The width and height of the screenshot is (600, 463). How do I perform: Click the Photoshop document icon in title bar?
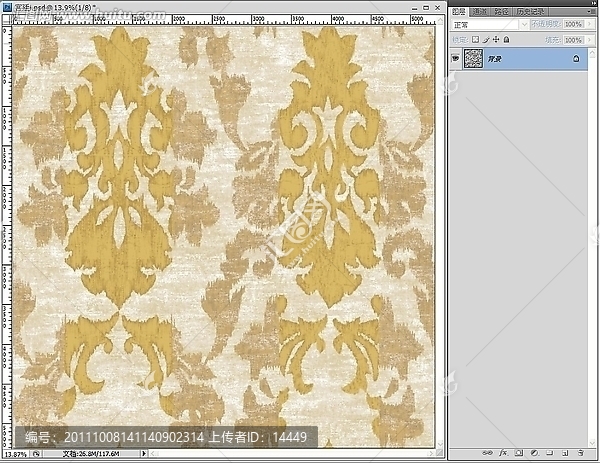point(7,7)
